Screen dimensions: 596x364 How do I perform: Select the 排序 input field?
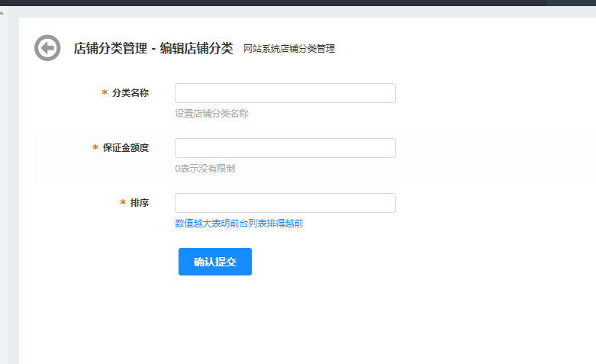coord(285,203)
